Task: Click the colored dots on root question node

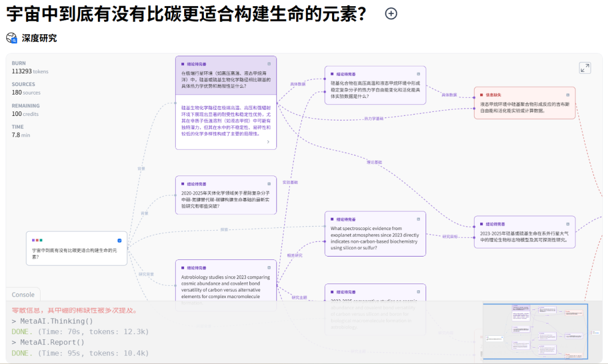Action: [x=37, y=240]
